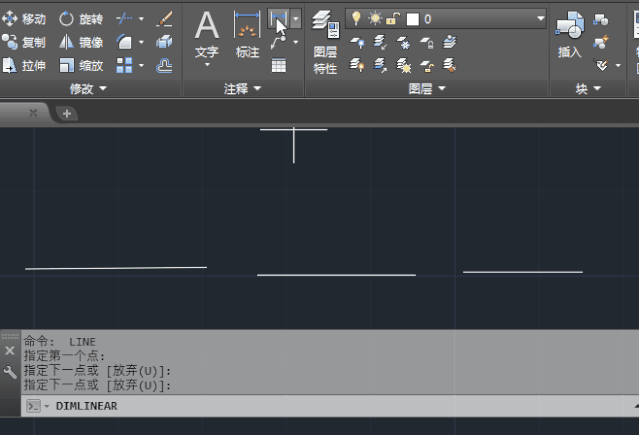Click the Linear dimension icon
The width and height of the screenshot is (639, 435).
click(x=279, y=19)
